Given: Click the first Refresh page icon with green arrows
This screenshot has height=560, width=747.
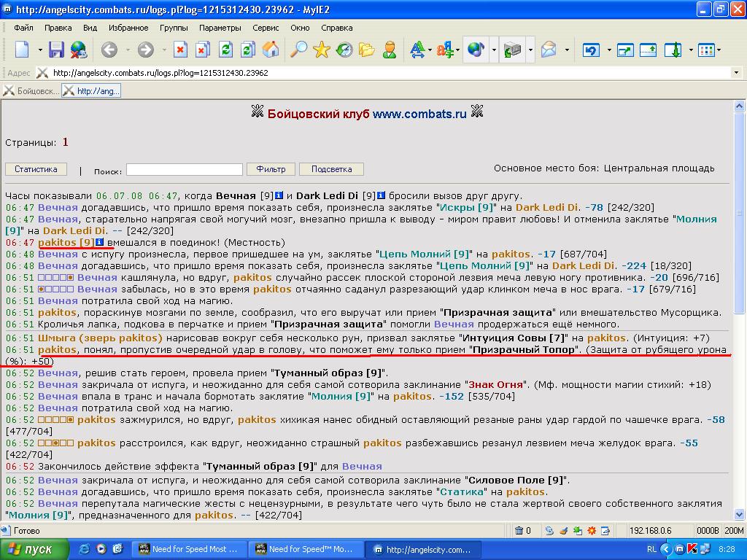Looking at the screenshot, I should [226, 50].
